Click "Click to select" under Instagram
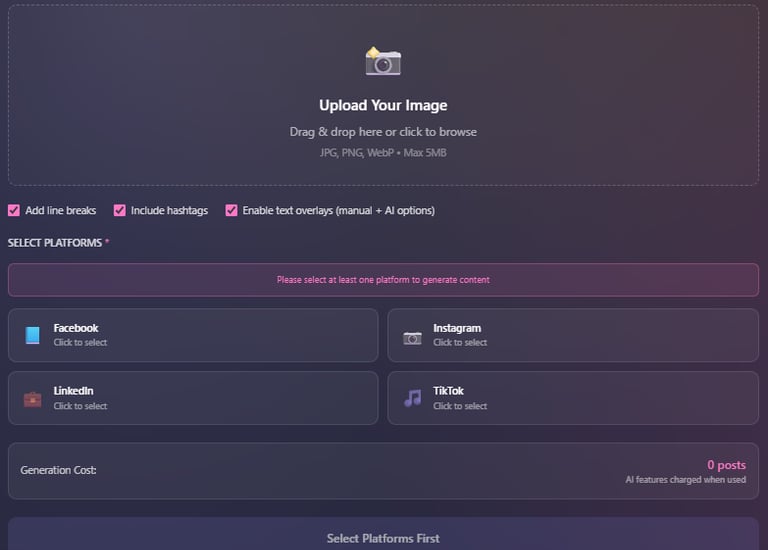The image size is (768, 550). pos(460,343)
